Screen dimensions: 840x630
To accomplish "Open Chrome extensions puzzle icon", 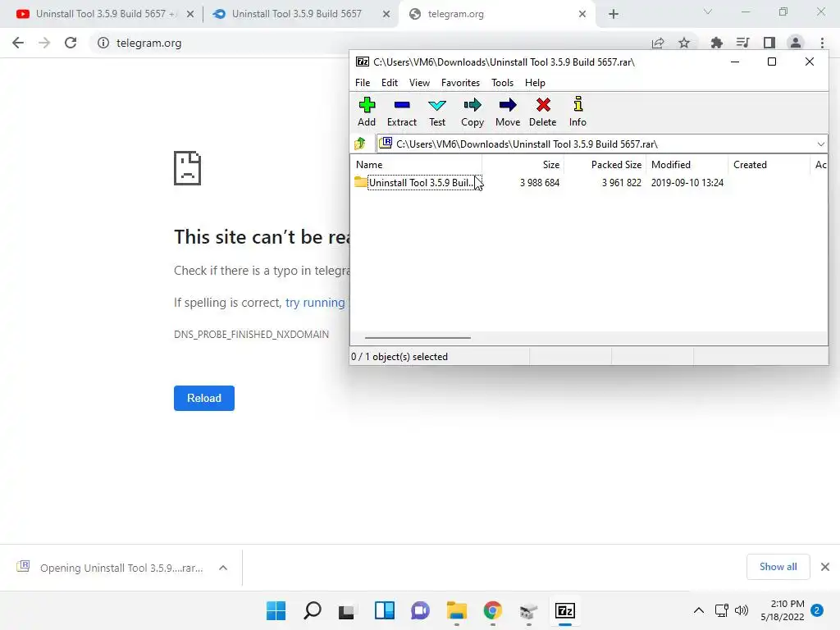I will tap(716, 43).
